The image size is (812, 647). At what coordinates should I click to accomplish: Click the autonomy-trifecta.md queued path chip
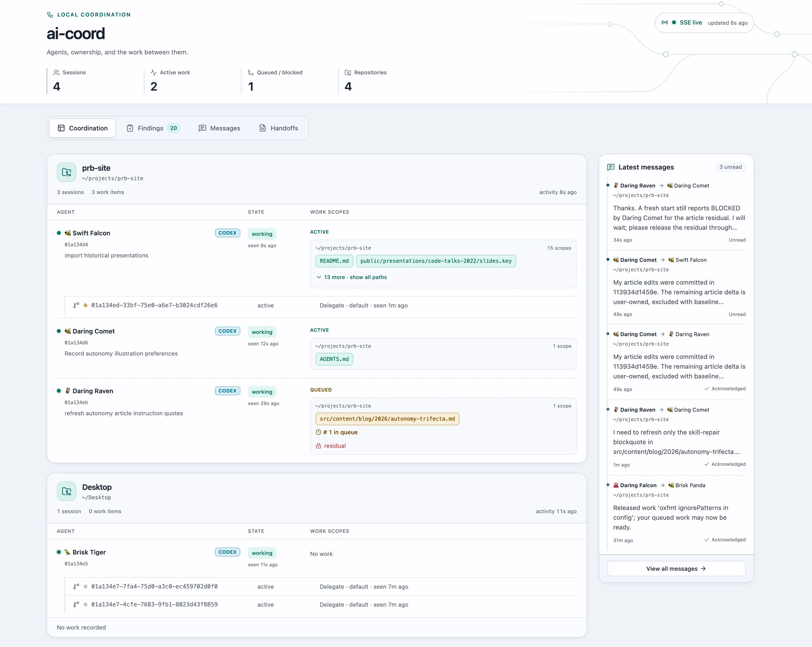(387, 419)
